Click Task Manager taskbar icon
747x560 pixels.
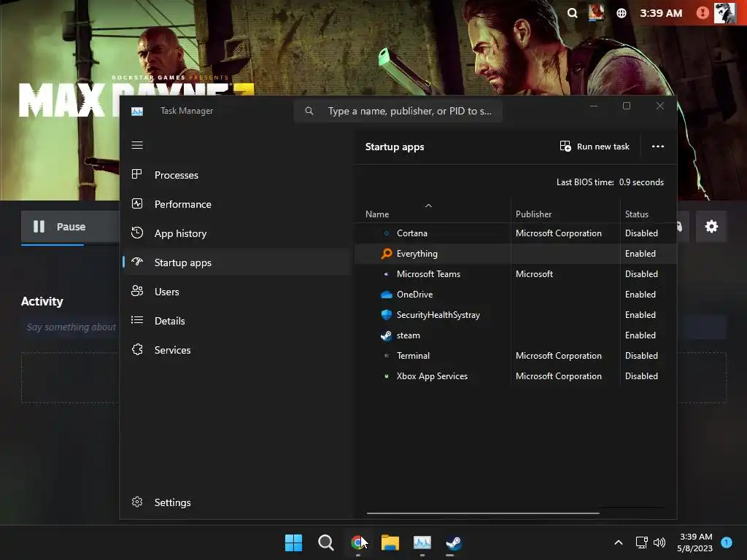(x=422, y=542)
